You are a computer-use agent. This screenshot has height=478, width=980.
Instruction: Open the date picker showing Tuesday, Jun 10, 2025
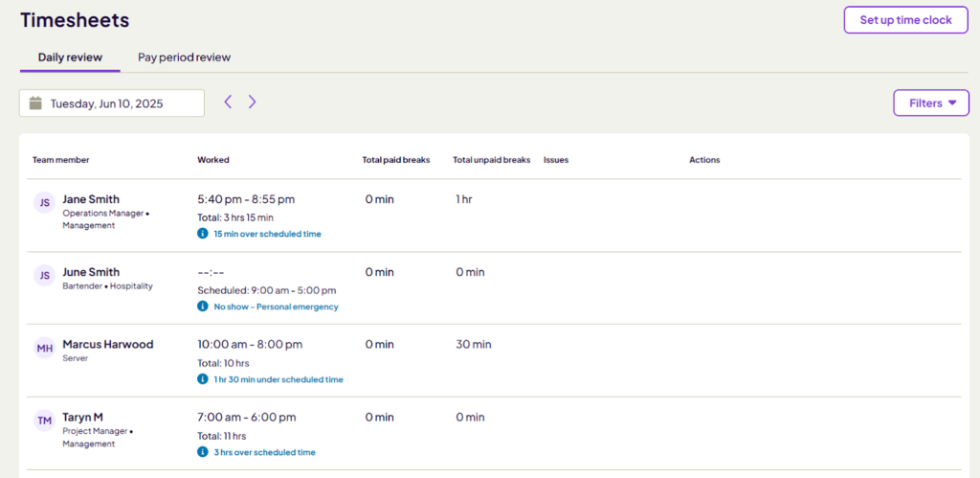(112, 103)
